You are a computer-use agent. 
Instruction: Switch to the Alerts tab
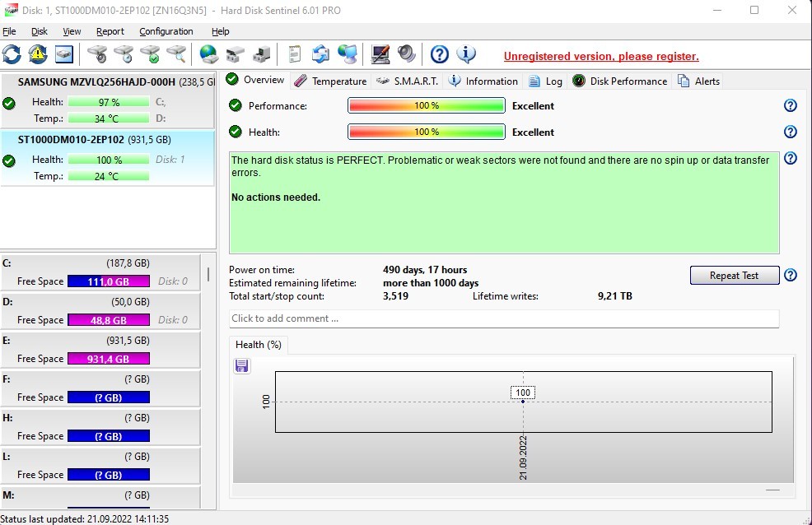(698, 81)
